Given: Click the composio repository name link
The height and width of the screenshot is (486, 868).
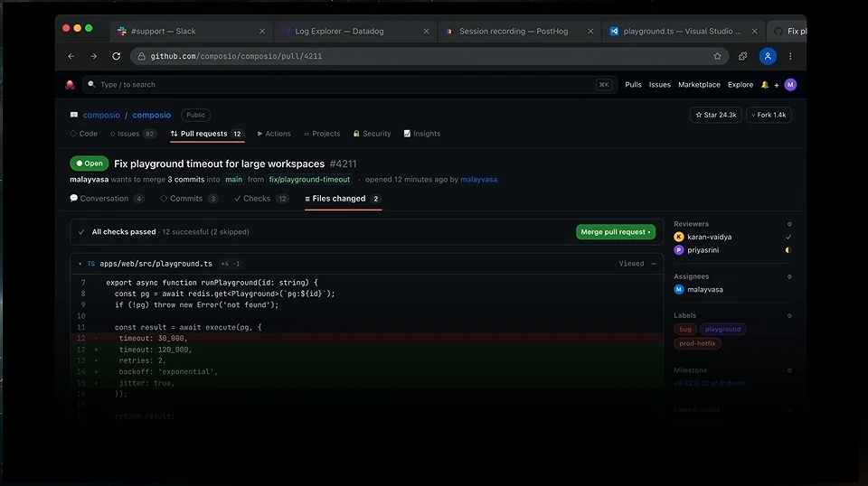Looking at the screenshot, I should coord(152,115).
